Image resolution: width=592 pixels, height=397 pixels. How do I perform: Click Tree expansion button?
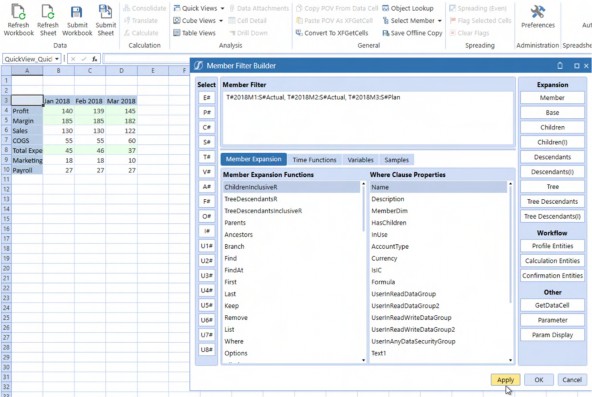pyautogui.click(x=552, y=187)
